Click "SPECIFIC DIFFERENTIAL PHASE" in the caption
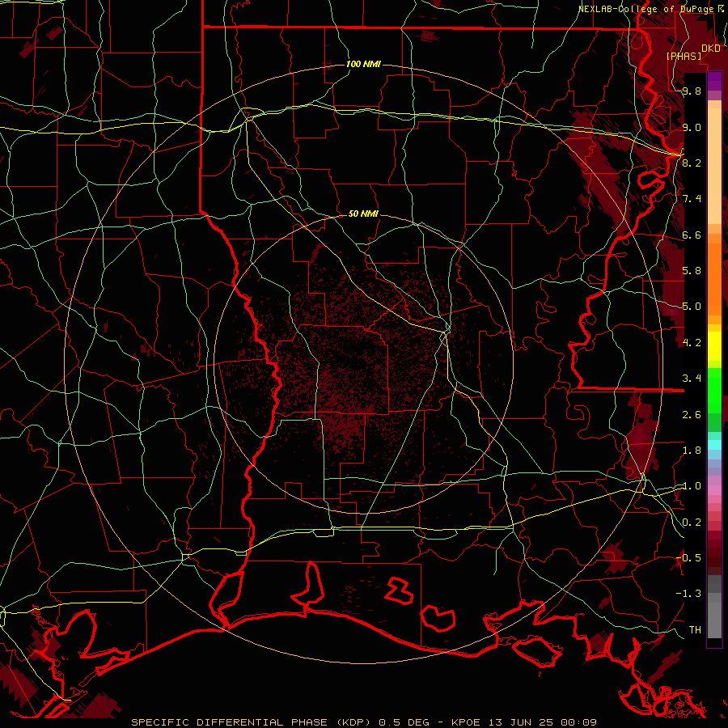728x728 pixels. pyautogui.click(x=230, y=722)
